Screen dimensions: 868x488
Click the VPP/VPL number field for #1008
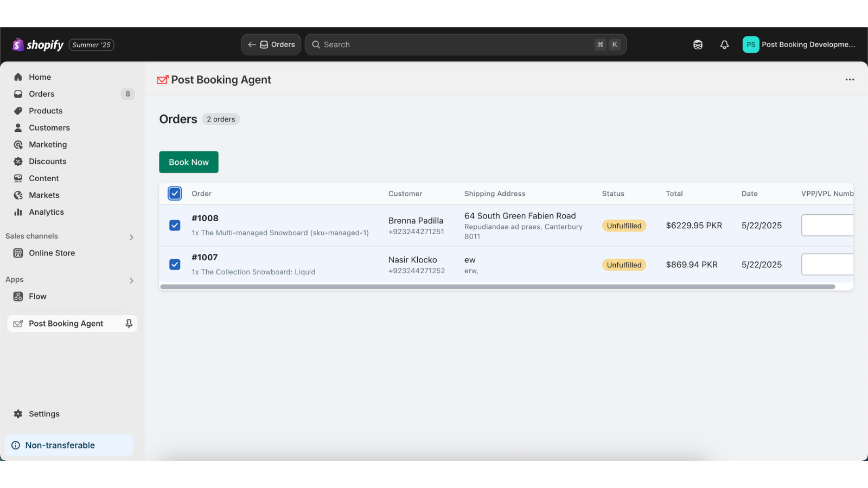pyautogui.click(x=827, y=225)
